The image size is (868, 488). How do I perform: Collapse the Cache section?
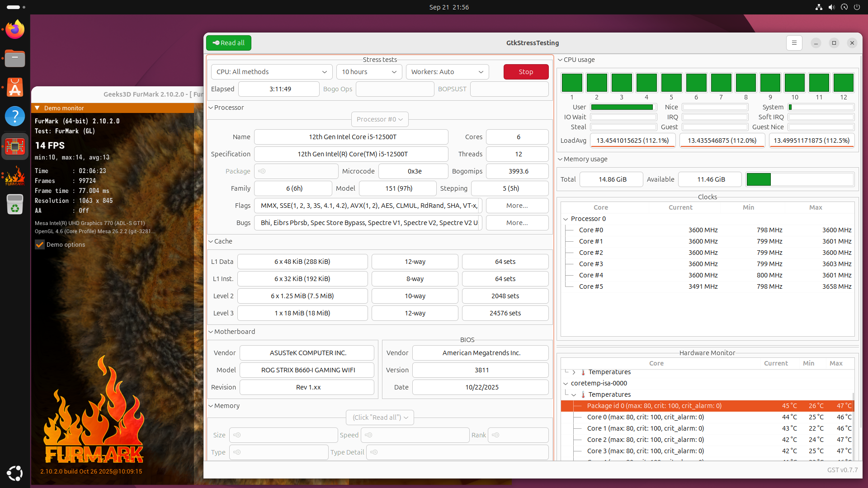tap(211, 241)
